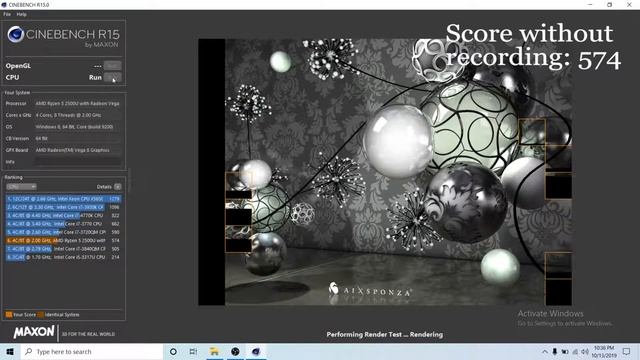
Task: Click the battery tray icon
Action: click(565, 351)
